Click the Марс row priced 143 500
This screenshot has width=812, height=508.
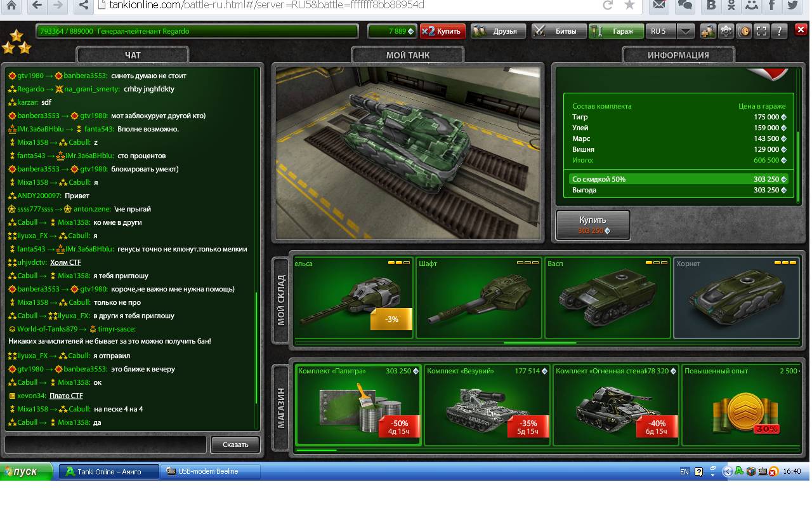(x=679, y=138)
